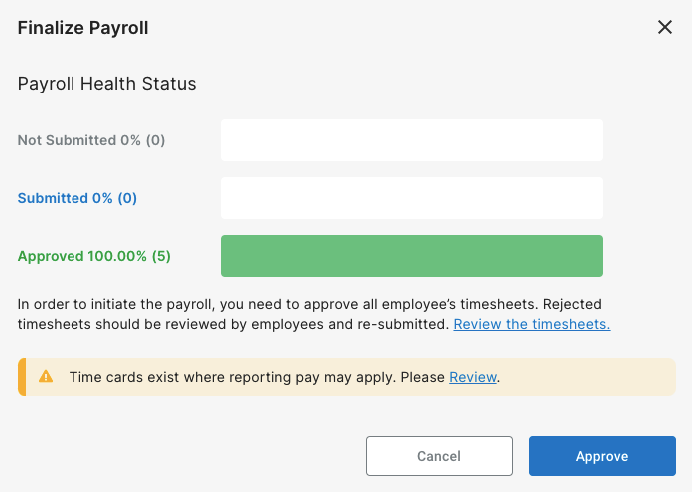Click the word Rejected in the instructions

572,304
